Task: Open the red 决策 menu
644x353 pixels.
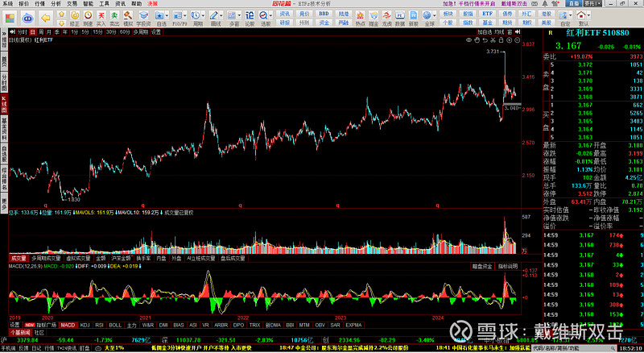Action: [x=152, y=3]
